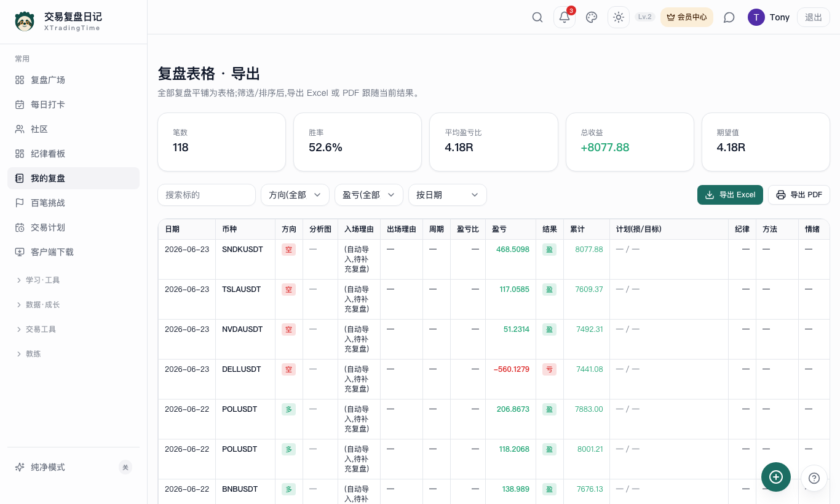The width and height of the screenshot is (840, 504).
Task: Open 复盘广场 in sidebar
Action: pyautogui.click(x=73, y=80)
